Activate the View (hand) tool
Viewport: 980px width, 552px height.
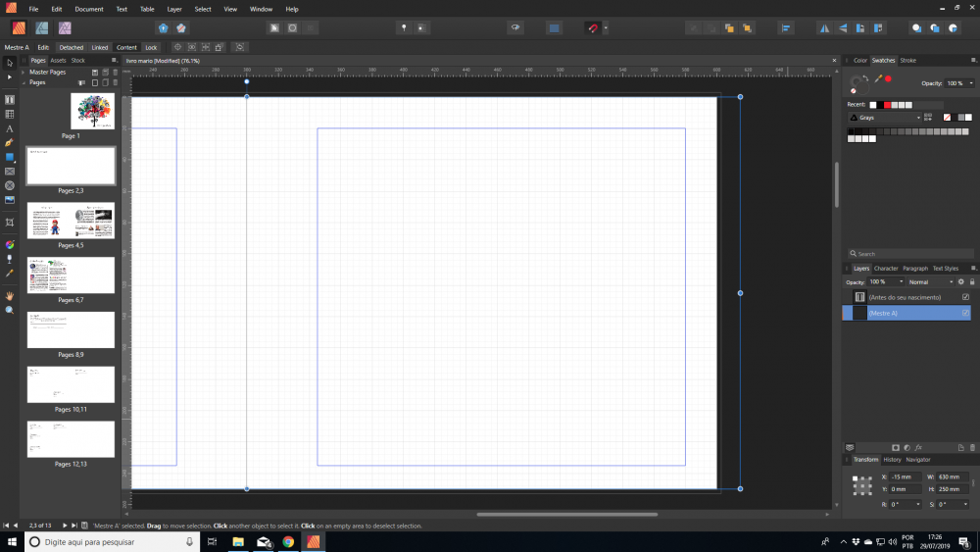tap(10, 295)
